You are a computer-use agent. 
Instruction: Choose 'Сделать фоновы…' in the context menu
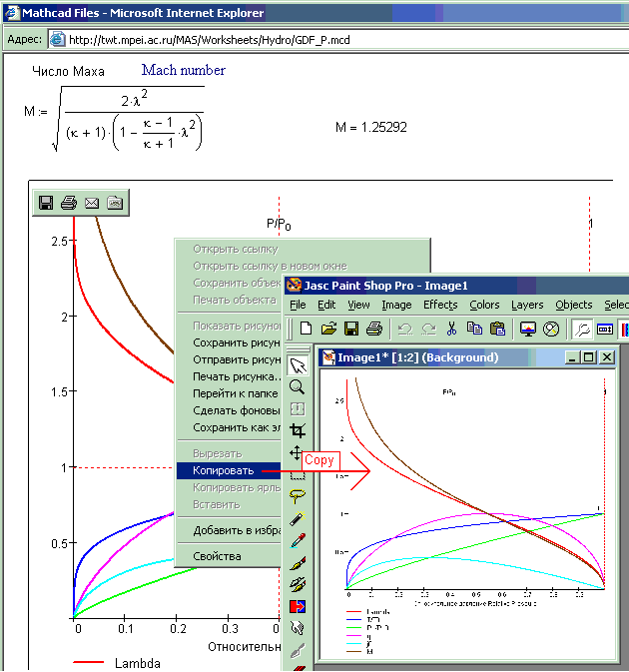pyautogui.click(x=229, y=410)
